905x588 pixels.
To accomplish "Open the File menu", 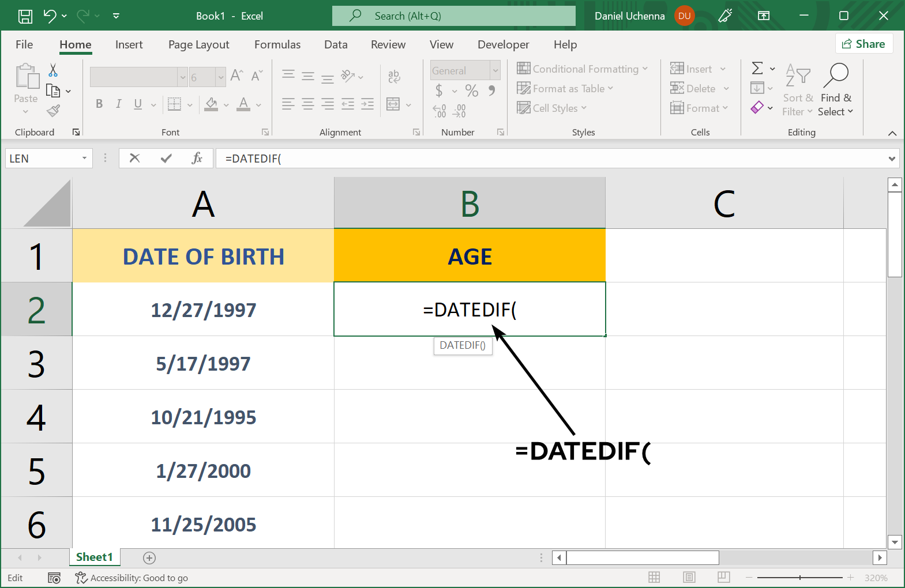I will [x=24, y=44].
